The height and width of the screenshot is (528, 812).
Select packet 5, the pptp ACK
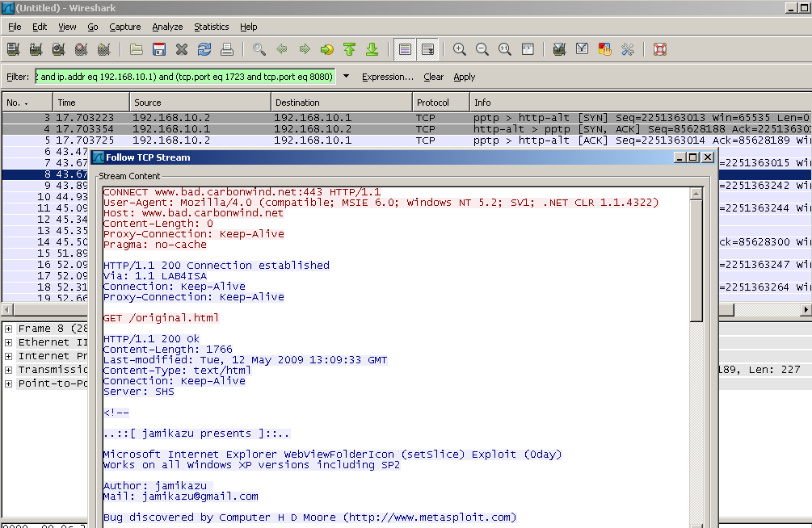pos(406,140)
